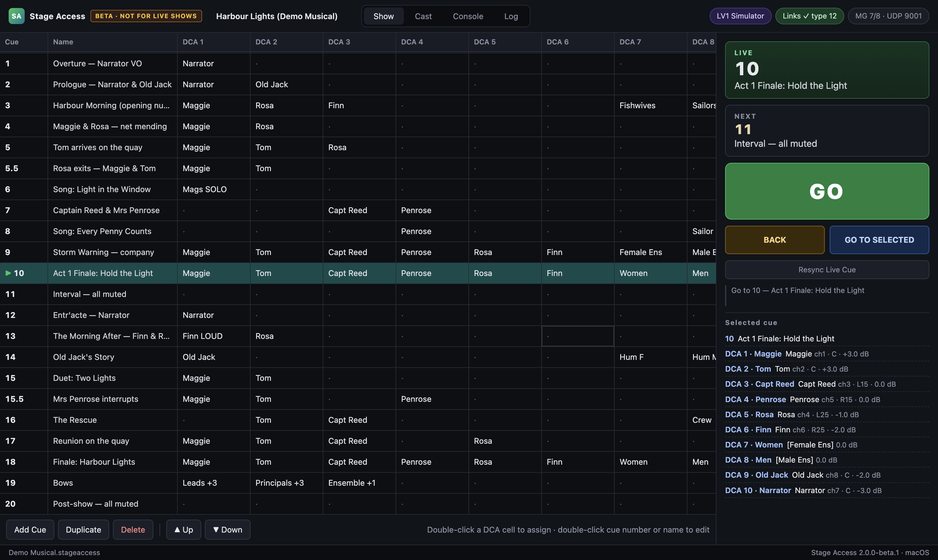
Task: Click the BETA not for live shows badge
Action: click(x=146, y=16)
